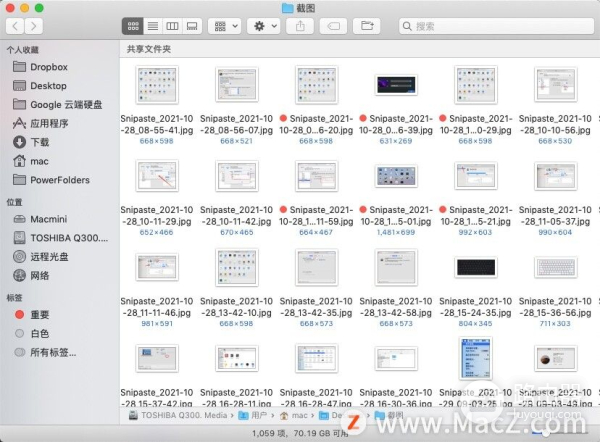Open Desktop in the sidebar
The height and width of the screenshot is (442, 600).
click(40, 86)
